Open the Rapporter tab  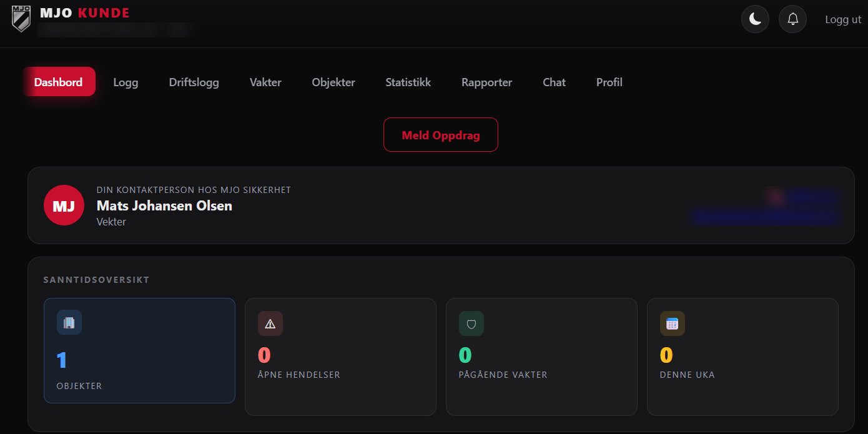pyautogui.click(x=486, y=82)
